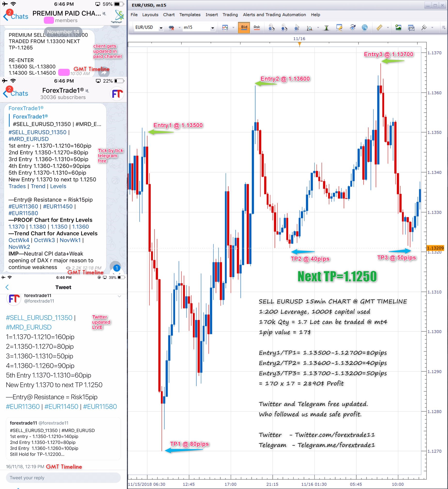
Task: Go back to Chats from Premium channel
Action: coord(15,16)
